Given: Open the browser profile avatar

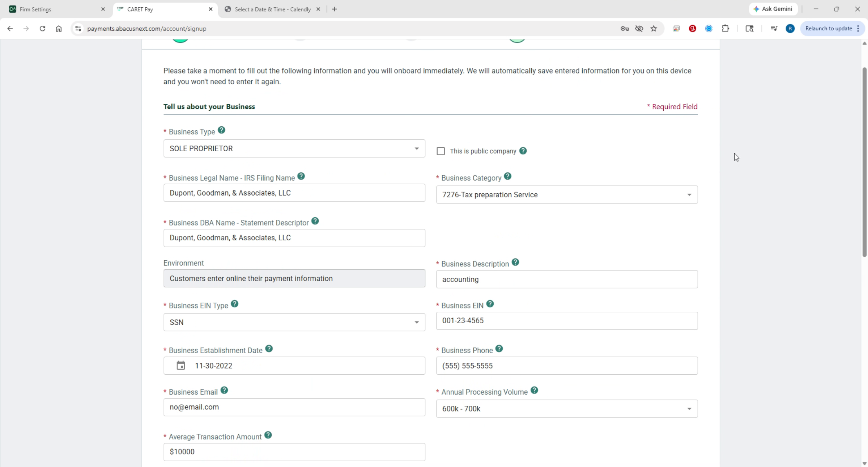Looking at the screenshot, I should click(x=790, y=29).
